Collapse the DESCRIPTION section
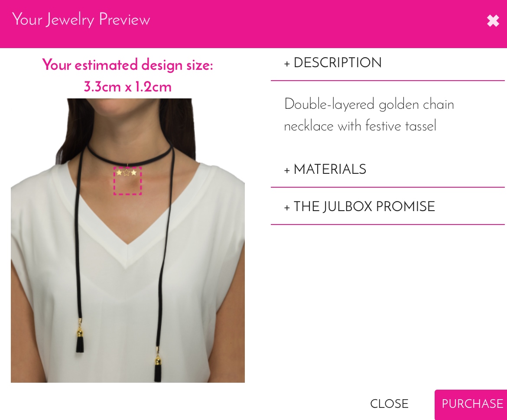507x420 pixels. click(333, 63)
